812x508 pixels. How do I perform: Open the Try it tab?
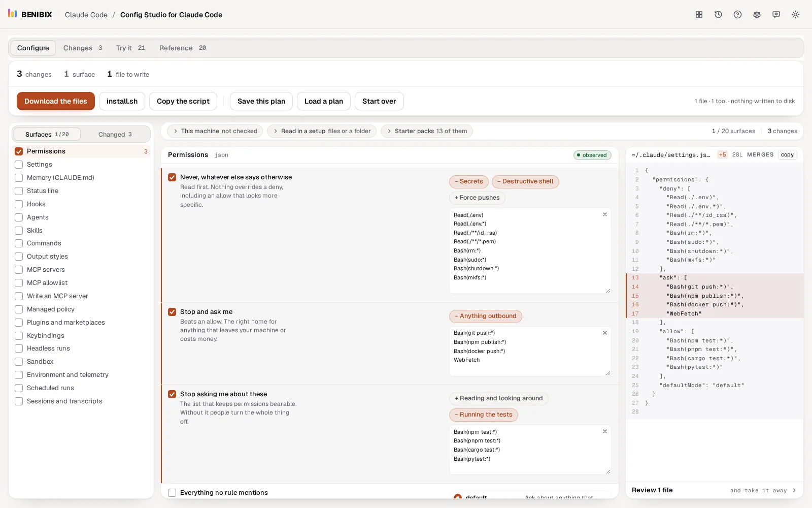[x=130, y=48]
